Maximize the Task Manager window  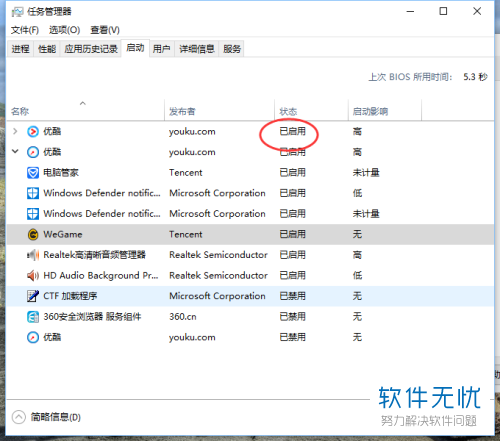pyautogui.click(x=443, y=11)
